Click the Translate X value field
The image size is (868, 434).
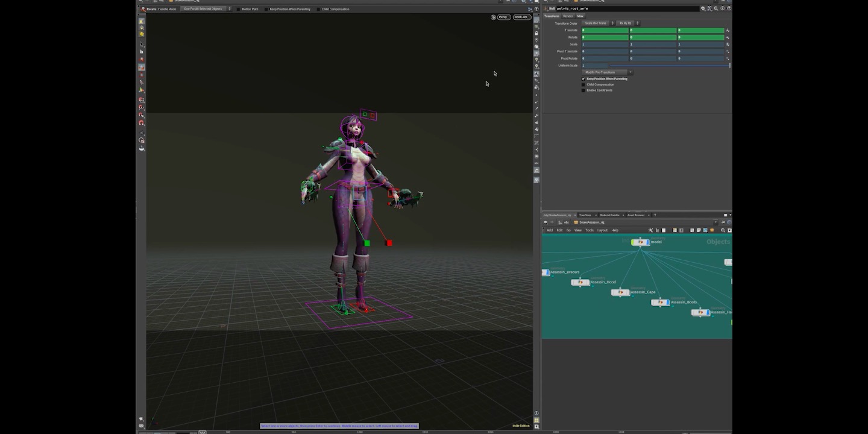coord(605,30)
